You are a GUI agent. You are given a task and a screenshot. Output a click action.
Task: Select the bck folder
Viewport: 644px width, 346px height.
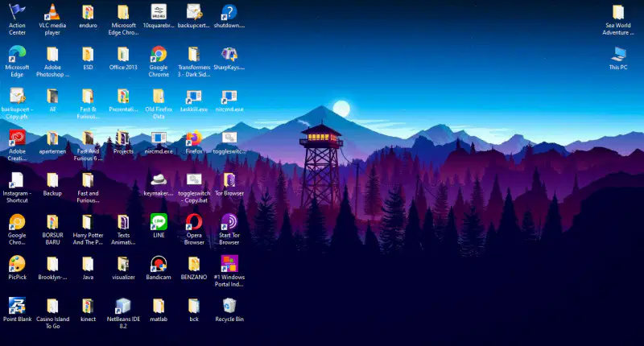(194, 306)
